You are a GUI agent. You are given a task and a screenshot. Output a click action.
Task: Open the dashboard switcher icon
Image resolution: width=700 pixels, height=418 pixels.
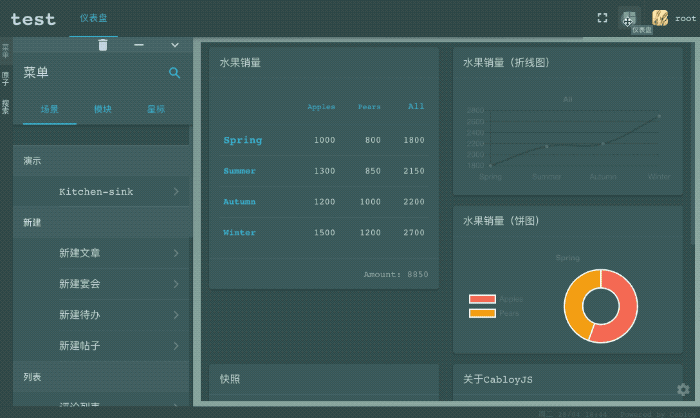pyautogui.click(x=629, y=18)
